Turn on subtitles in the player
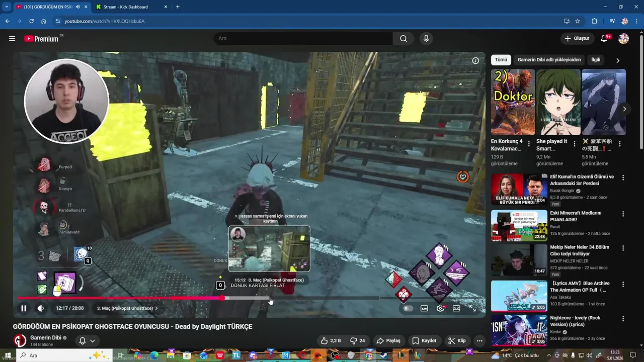This screenshot has height=362, width=644. (x=424, y=308)
